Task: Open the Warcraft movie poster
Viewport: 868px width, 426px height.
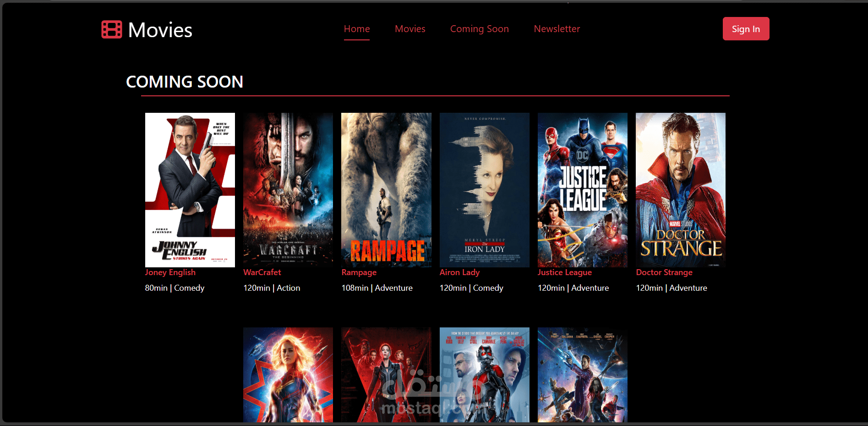Action: [288, 190]
